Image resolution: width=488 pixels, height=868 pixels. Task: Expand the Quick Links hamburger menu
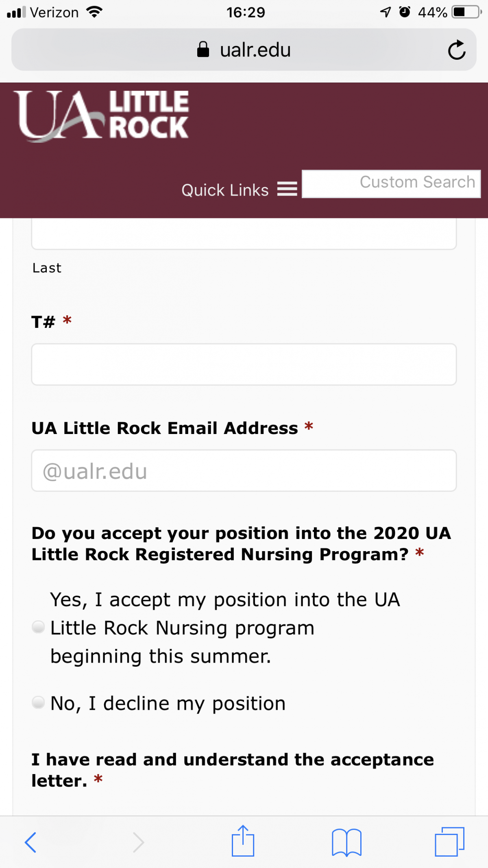pyautogui.click(x=287, y=189)
